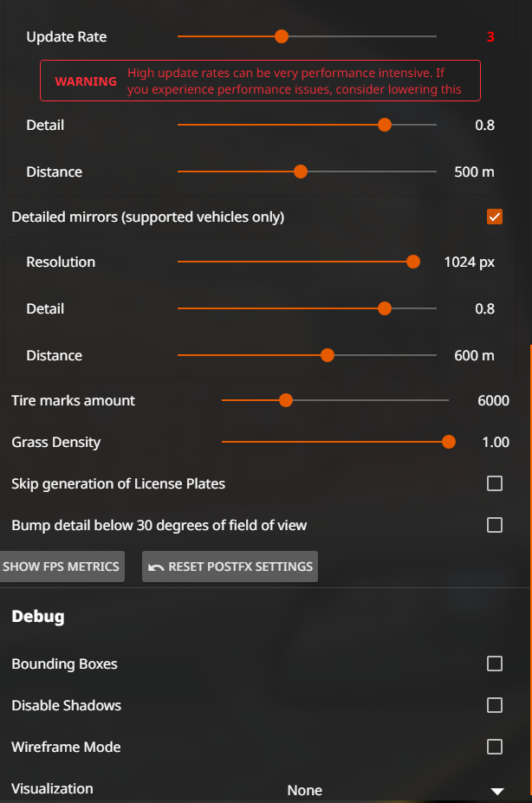Click Reset PostFX Settings button
The width and height of the screenshot is (532, 803).
230,567
